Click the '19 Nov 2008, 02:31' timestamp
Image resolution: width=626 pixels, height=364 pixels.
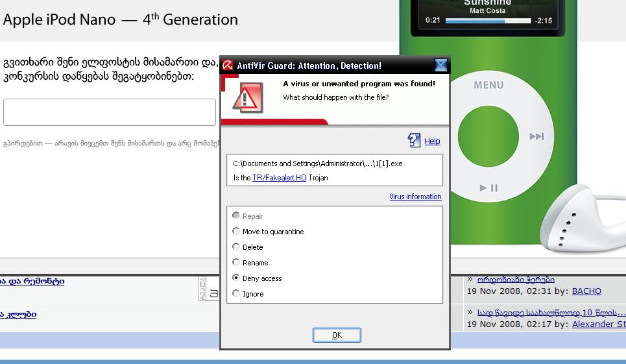coord(509,291)
